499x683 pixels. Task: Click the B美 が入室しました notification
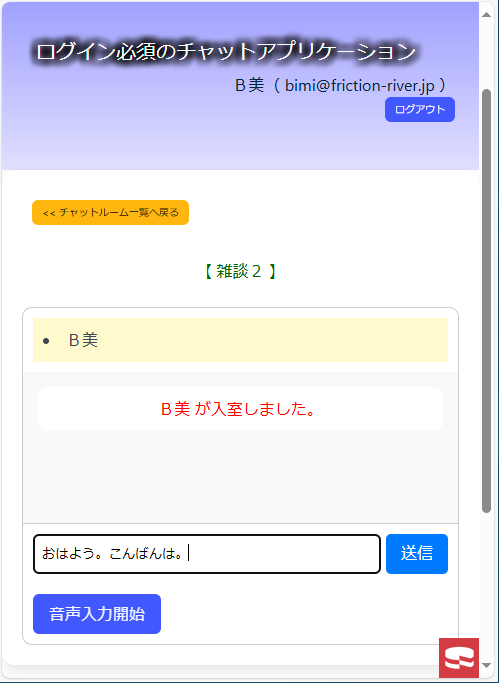[x=240, y=409]
